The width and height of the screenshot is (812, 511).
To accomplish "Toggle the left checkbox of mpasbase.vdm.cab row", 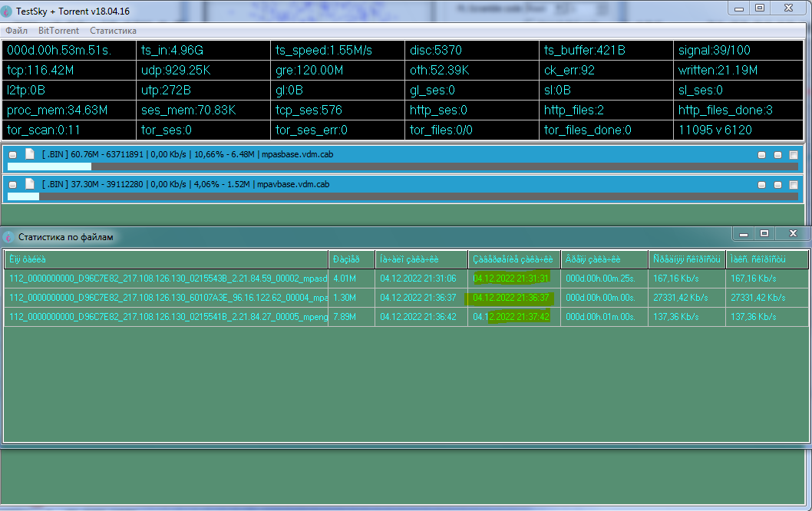I will click(x=12, y=154).
